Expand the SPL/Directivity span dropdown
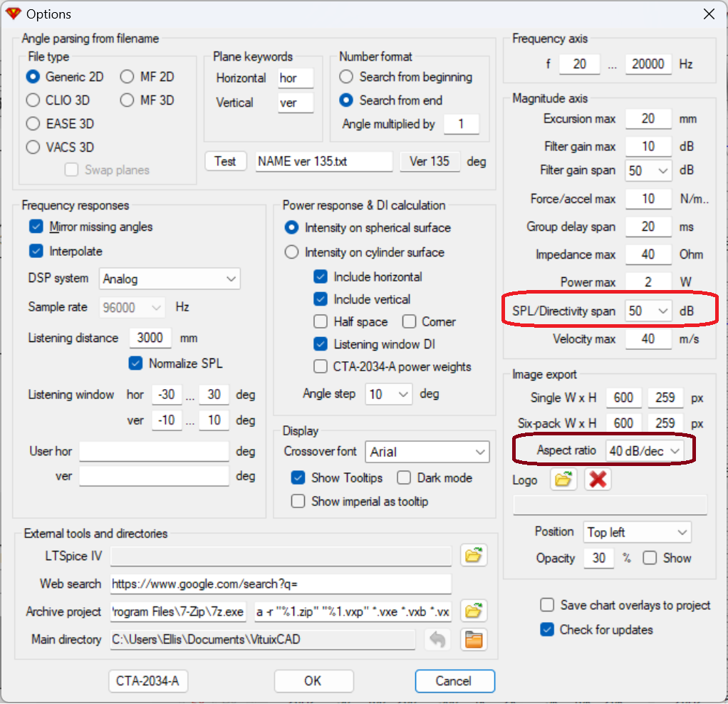This screenshot has width=728, height=704. [648, 311]
